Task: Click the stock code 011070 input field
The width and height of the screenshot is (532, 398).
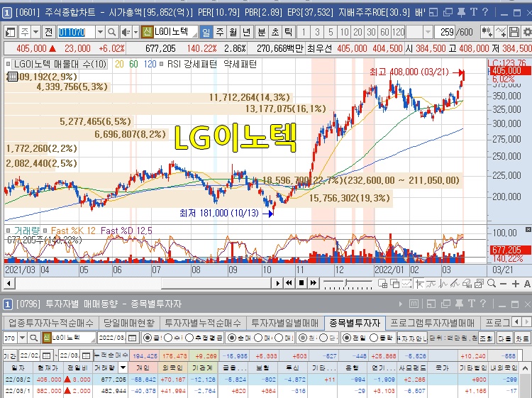Action: 77,33
